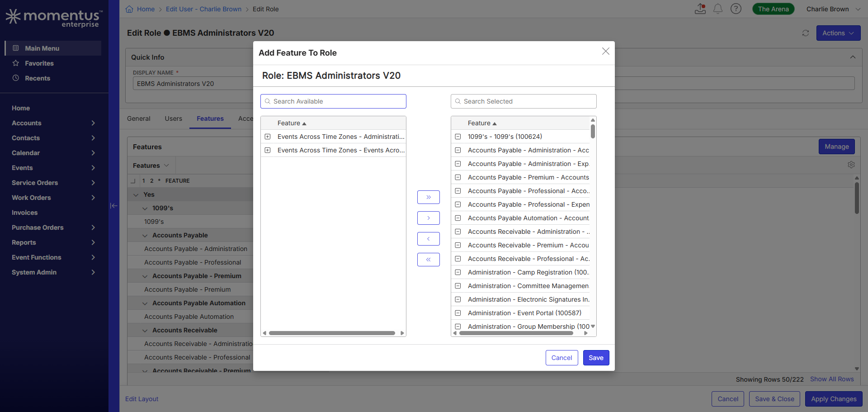Open the help question mark icon

[x=736, y=9]
